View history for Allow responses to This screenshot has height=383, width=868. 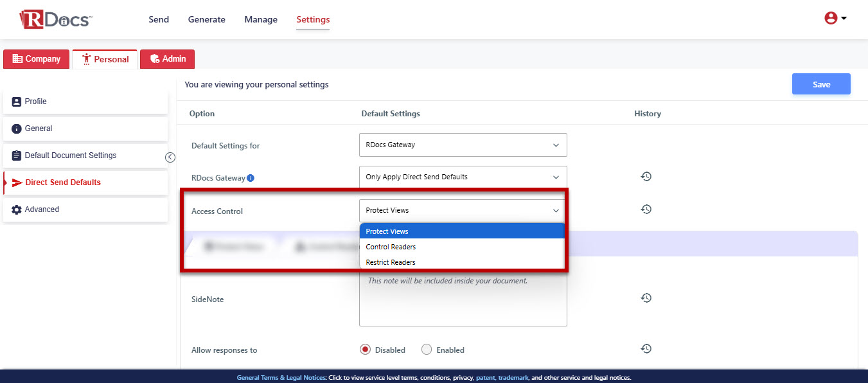click(x=646, y=348)
